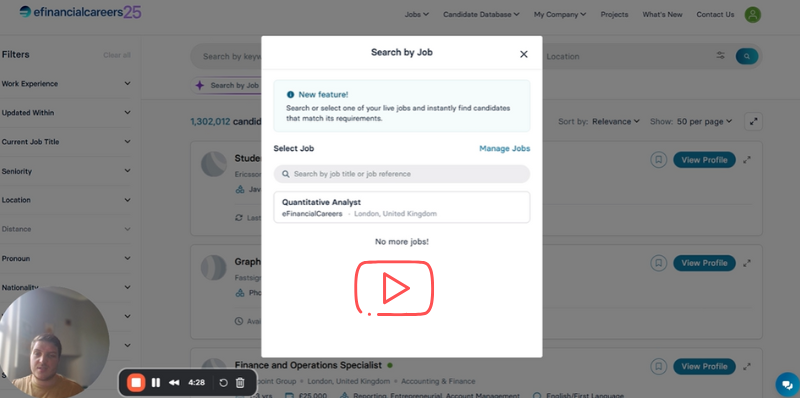The width and height of the screenshot is (800, 398).
Task: Click the Graphic candidate avatar
Action: pyautogui.click(x=214, y=268)
